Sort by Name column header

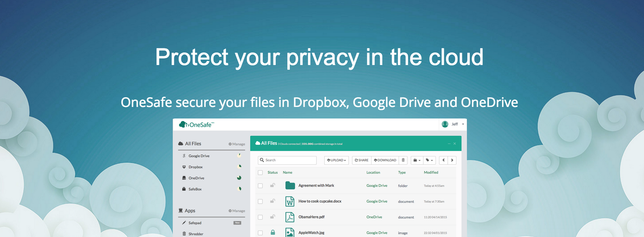click(288, 173)
